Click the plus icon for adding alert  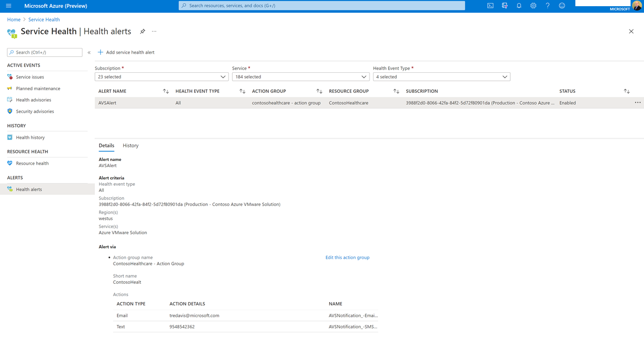101,52
